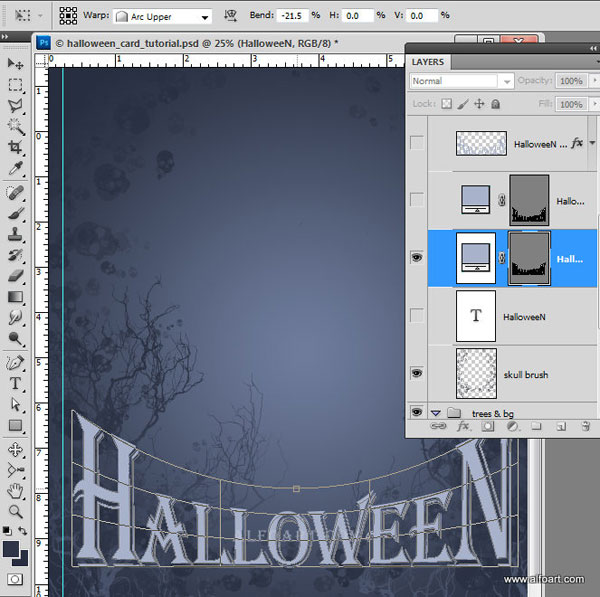The height and width of the screenshot is (597, 600).
Task: Select the Dodge tool
Action: point(15,338)
